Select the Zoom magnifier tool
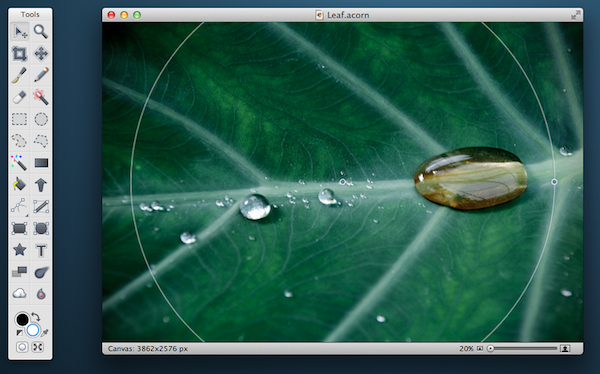 41,32
